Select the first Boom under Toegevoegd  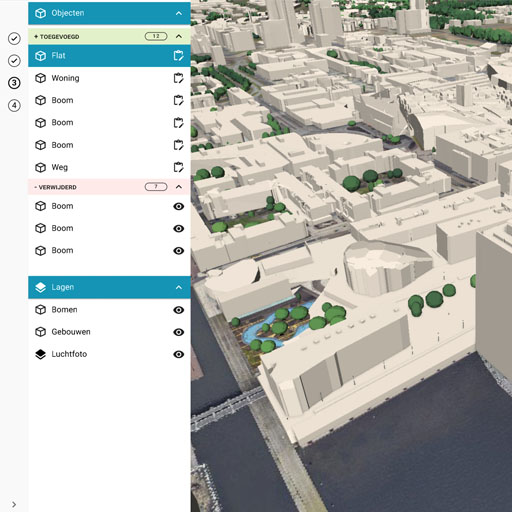109,100
